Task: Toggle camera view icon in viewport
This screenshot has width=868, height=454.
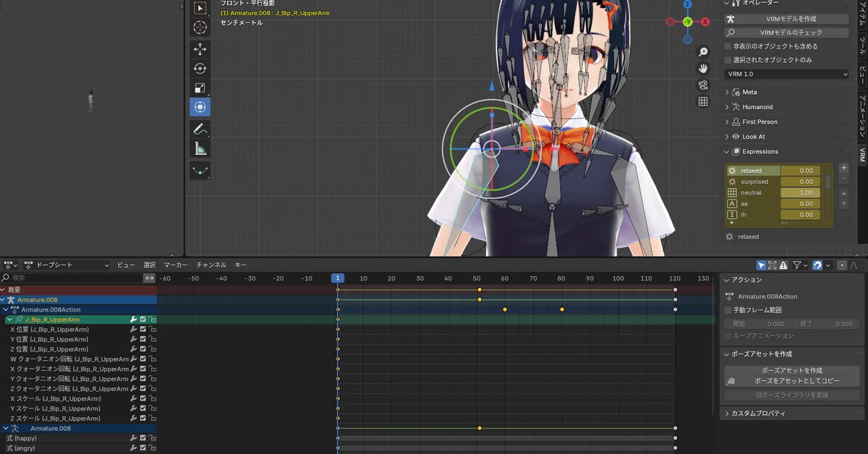Action: pyautogui.click(x=703, y=85)
